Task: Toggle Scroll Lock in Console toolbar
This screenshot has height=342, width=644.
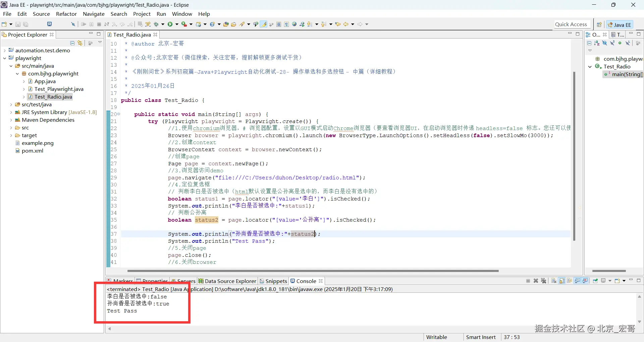Action: tap(561, 281)
